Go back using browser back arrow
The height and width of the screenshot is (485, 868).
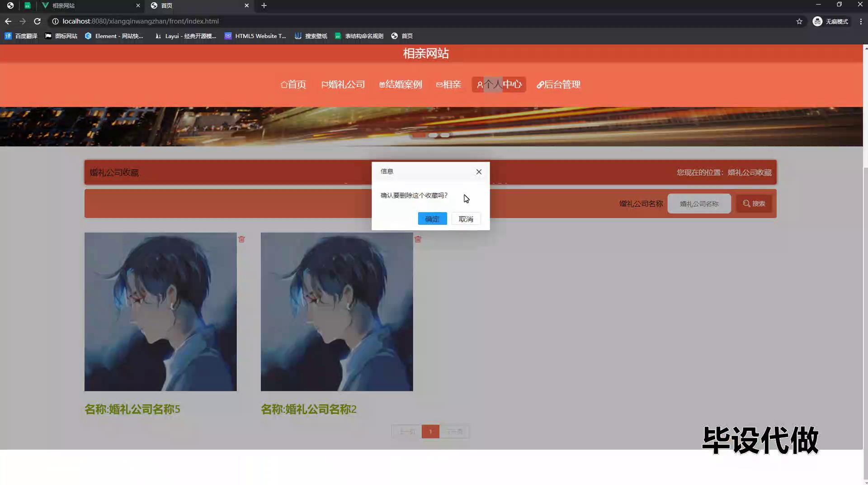pyautogui.click(x=8, y=21)
